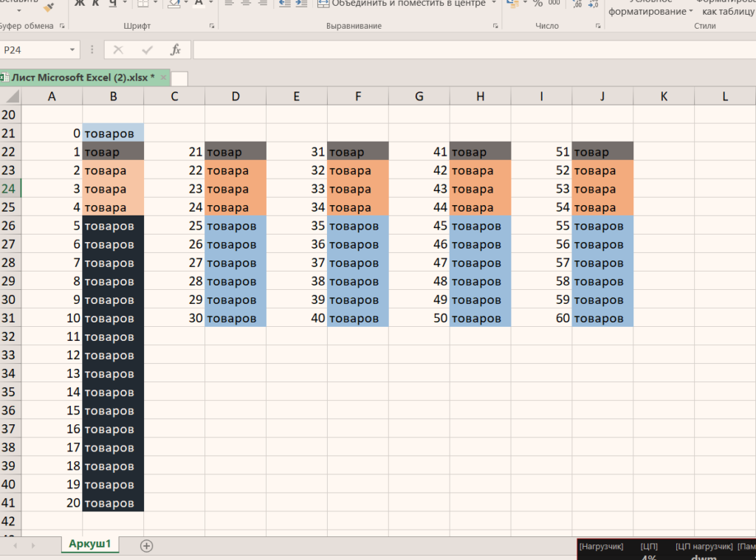The width and height of the screenshot is (756, 560).
Task: Select cell I22 with value 51
Action: point(541,151)
